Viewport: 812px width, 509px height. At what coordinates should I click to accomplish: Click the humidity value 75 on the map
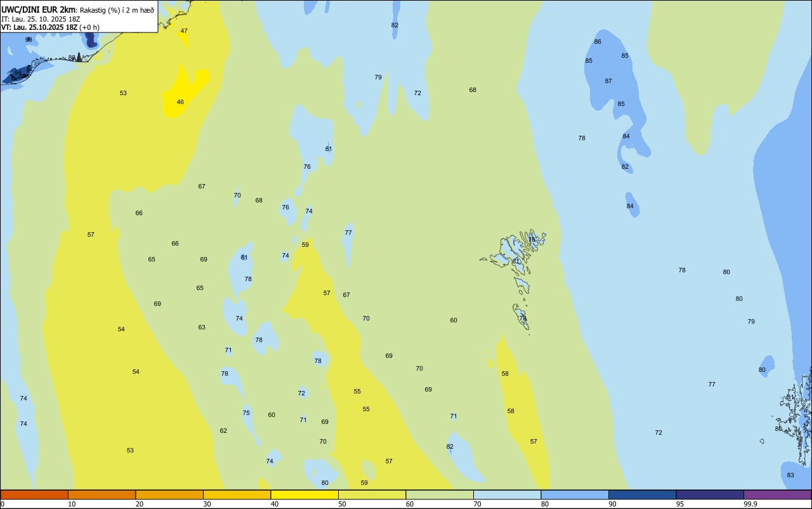[x=246, y=413]
